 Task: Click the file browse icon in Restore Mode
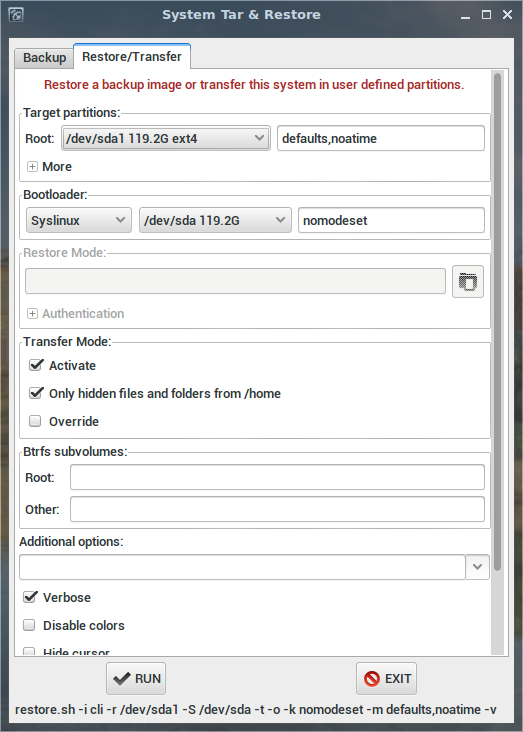467,282
